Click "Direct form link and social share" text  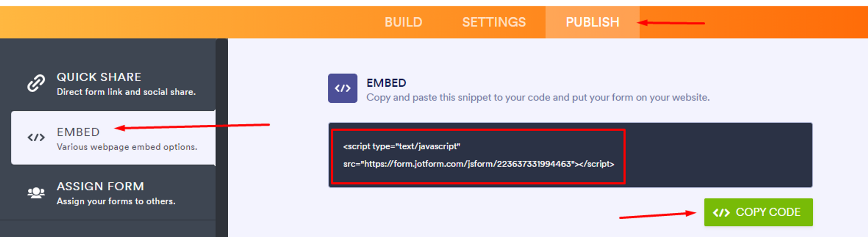click(x=126, y=92)
